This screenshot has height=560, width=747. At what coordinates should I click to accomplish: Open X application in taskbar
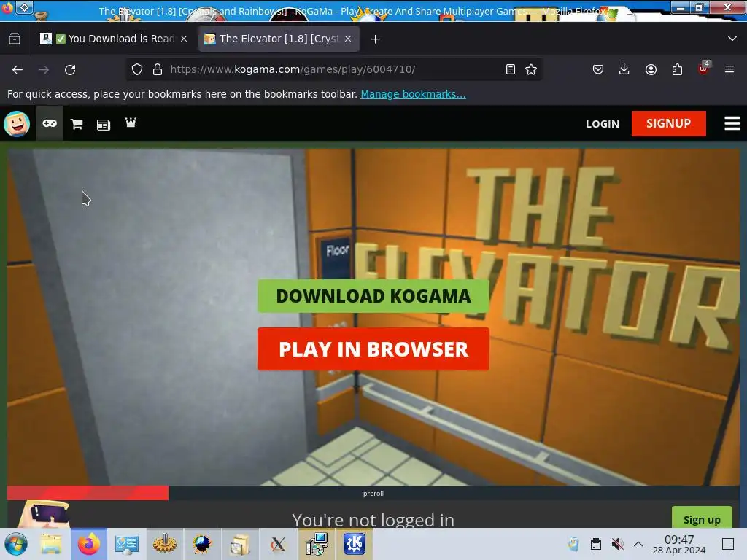[278, 544]
